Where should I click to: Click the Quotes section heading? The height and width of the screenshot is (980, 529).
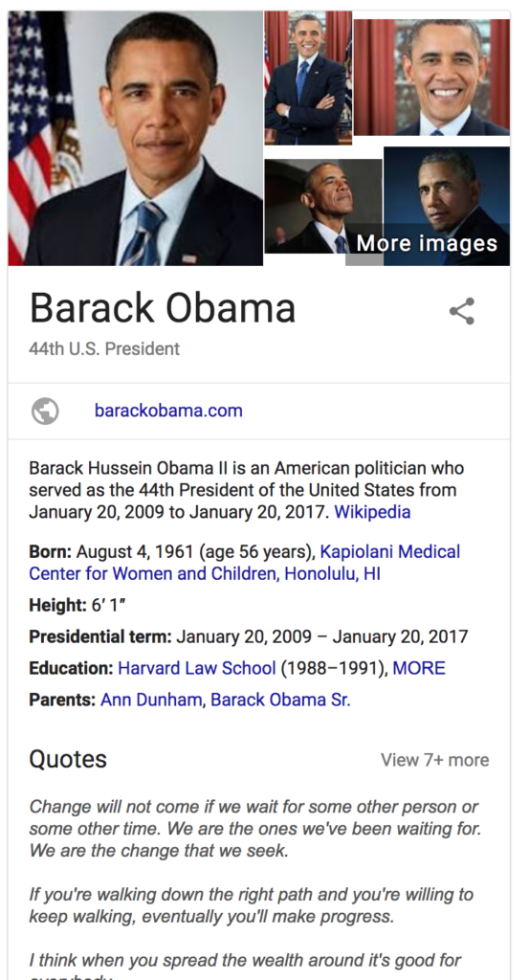[x=68, y=759]
